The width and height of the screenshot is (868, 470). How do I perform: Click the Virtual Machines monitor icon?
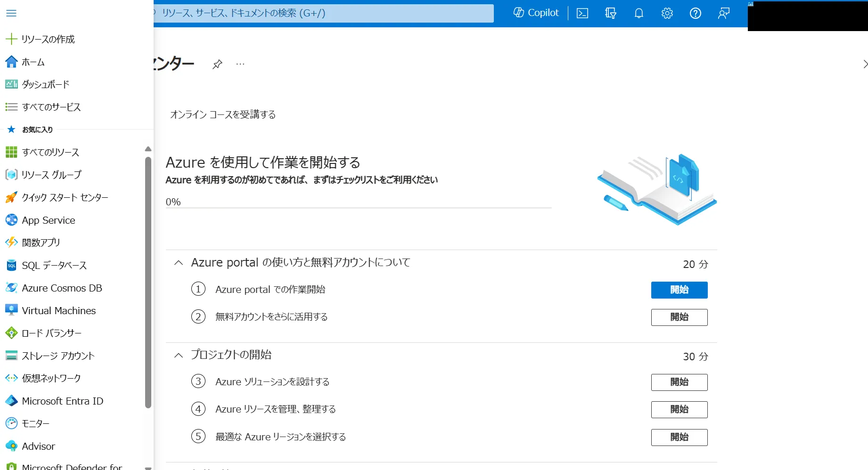pyautogui.click(x=11, y=310)
